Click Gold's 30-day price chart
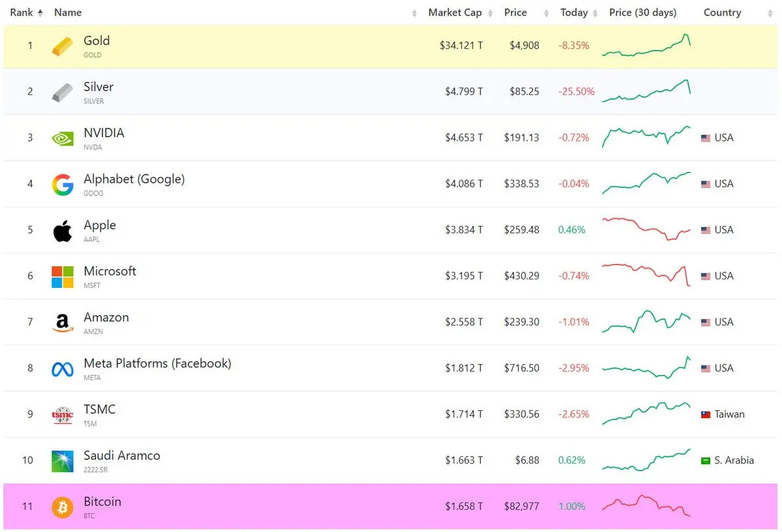This screenshot has height=532, width=782. 646,46
